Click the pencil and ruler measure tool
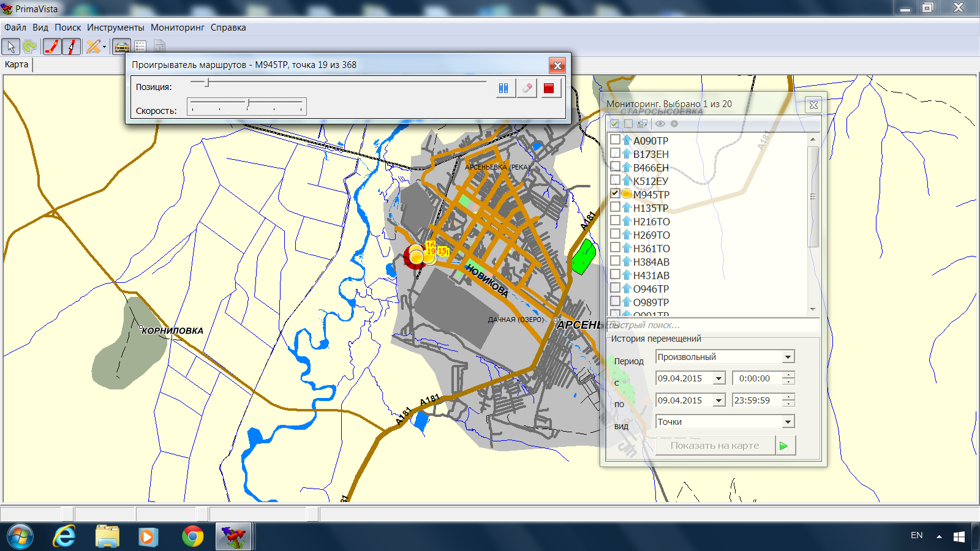The width and height of the screenshot is (980, 551). (93, 47)
